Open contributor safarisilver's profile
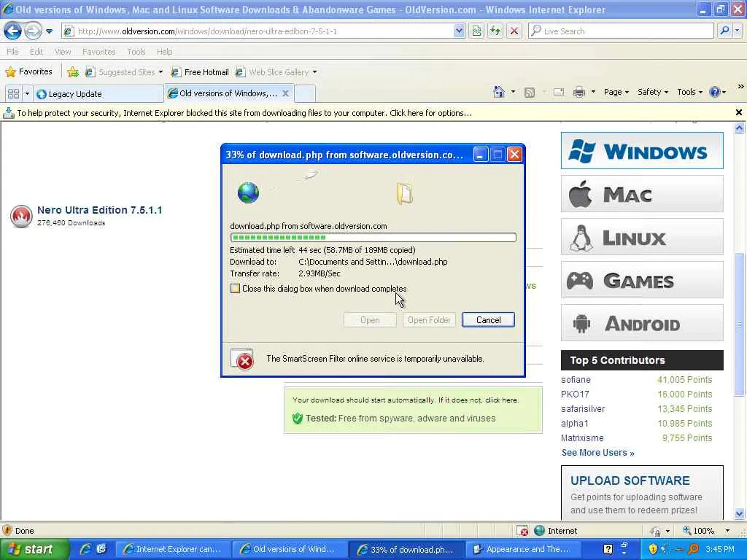This screenshot has height=560, width=747. [583, 409]
